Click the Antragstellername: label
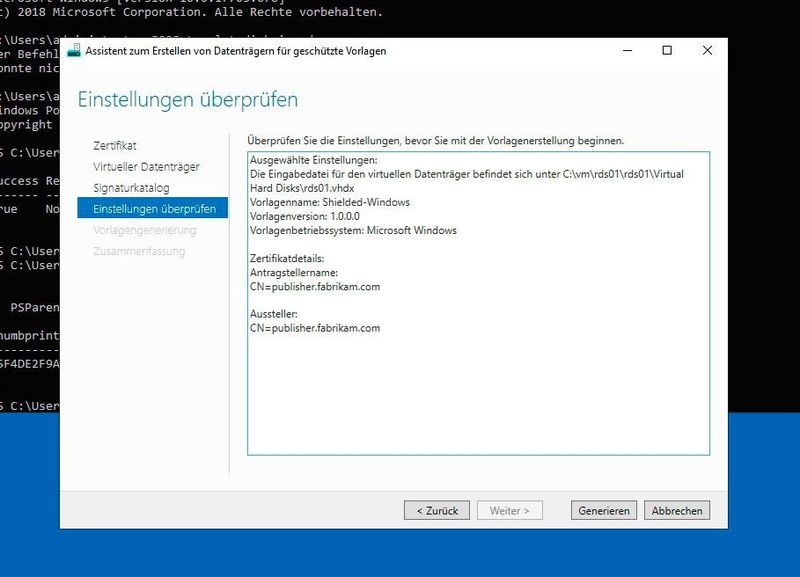This screenshot has width=800, height=577. (294, 272)
